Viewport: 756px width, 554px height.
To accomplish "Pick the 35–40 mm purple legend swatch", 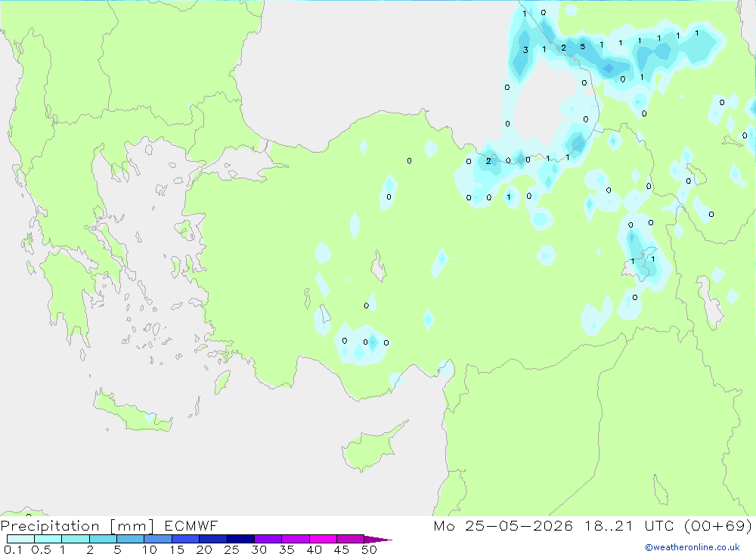I will coord(296,539).
